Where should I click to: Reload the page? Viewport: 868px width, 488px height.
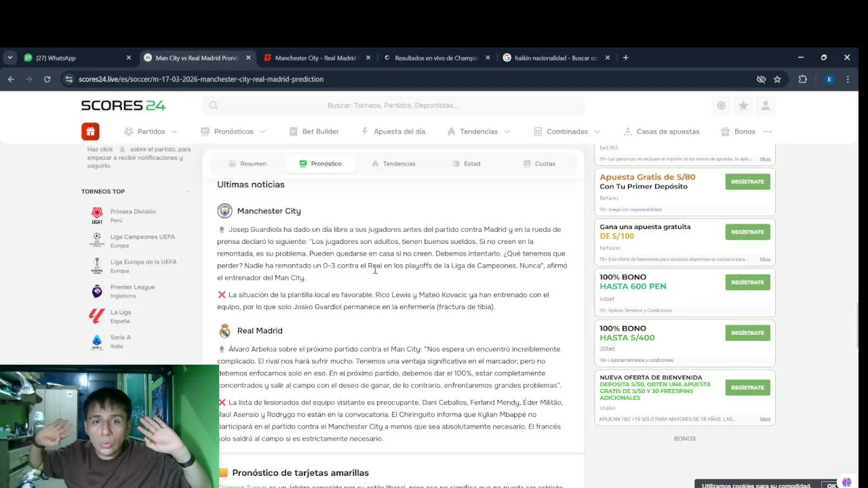(x=47, y=79)
